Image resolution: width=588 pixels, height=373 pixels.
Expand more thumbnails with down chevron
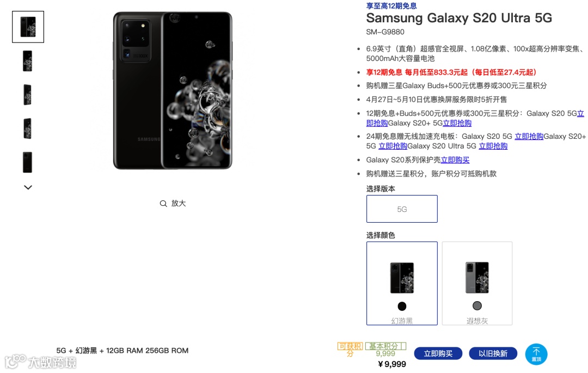(x=28, y=187)
